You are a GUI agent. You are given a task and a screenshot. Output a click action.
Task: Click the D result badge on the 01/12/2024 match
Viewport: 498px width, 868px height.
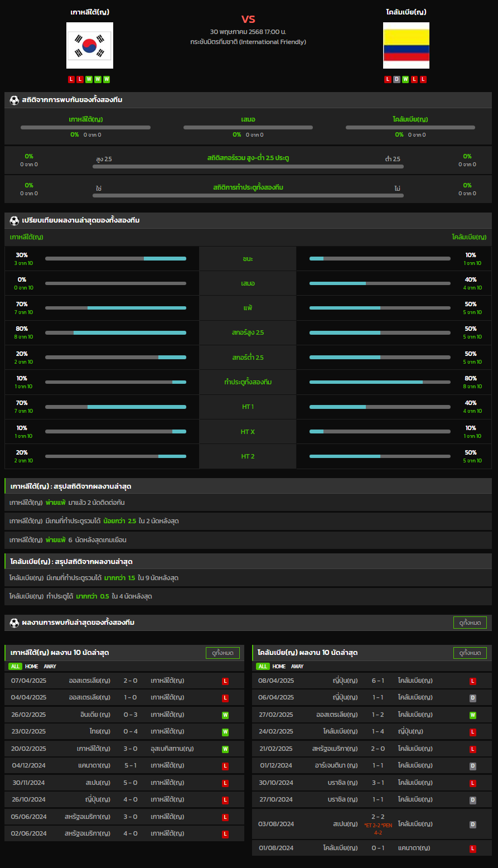coord(473,766)
